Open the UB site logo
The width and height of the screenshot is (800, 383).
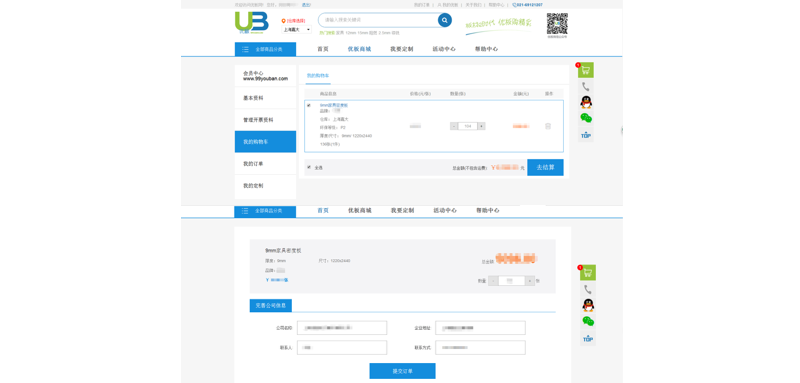tap(252, 23)
